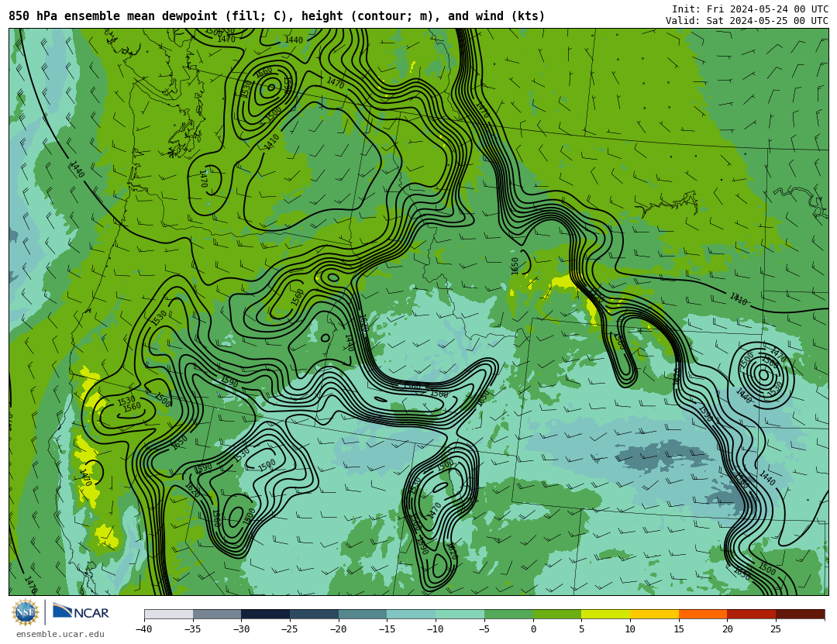The image size is (837, 644).
Task: Click the 'Valid: Sat 2024-05-25 00 UTC' text
Action: [747, 20]
